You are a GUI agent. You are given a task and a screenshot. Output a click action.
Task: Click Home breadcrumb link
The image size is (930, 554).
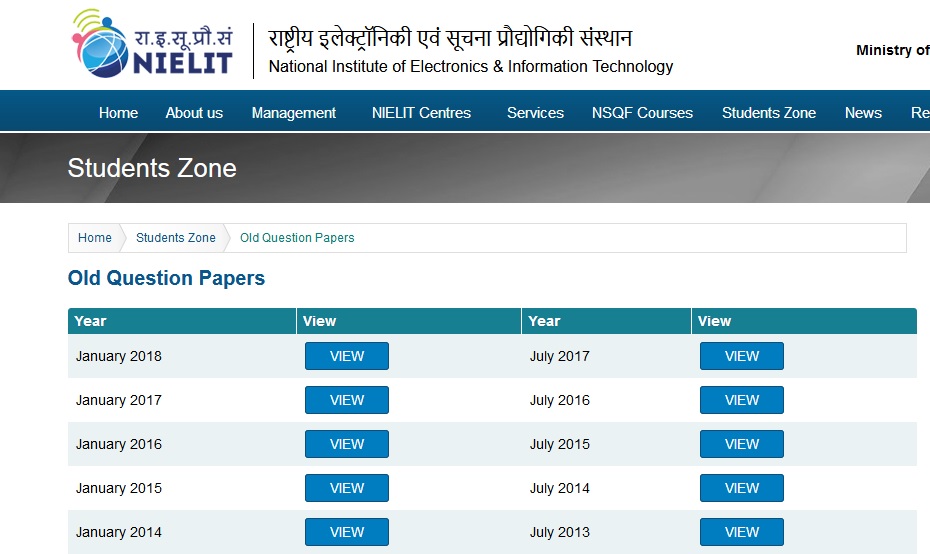tap(95, 238)
